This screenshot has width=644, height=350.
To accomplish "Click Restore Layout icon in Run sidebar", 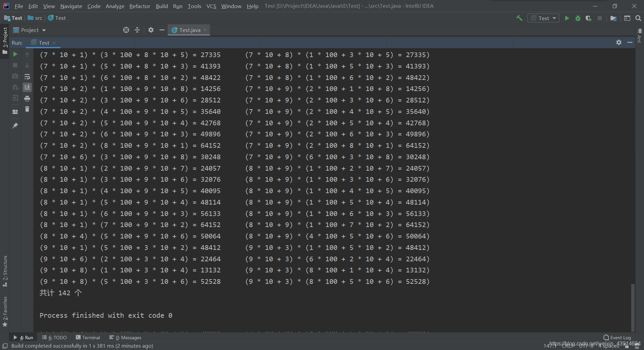I will pos(15,112).
